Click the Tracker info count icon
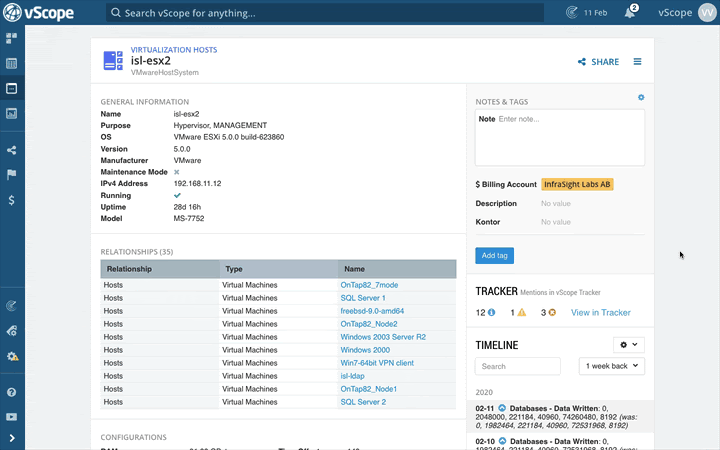 (x=491, y=312)
